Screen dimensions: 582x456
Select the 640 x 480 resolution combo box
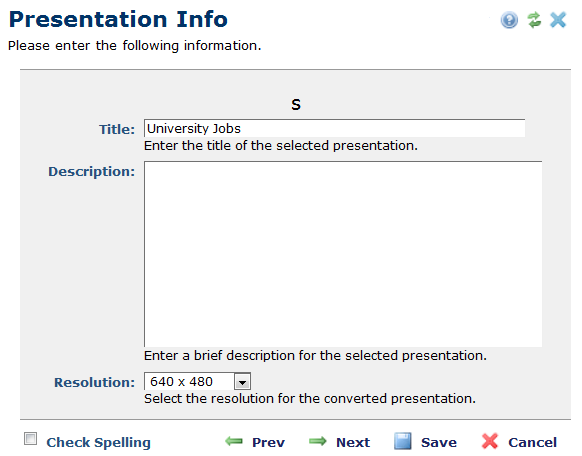197,381
